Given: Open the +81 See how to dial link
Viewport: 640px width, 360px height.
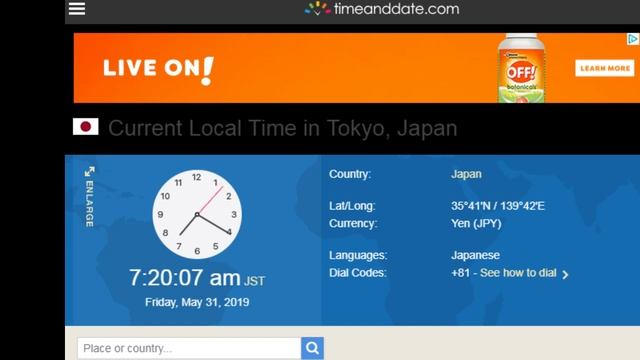Looking at the screenshot, I should pos(504,273).
